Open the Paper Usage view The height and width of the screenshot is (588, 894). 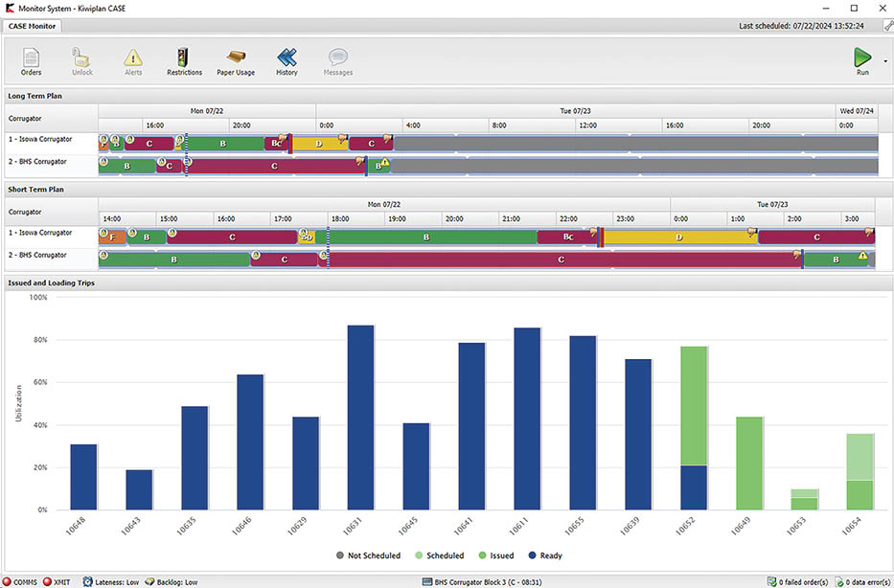[236, 59]
